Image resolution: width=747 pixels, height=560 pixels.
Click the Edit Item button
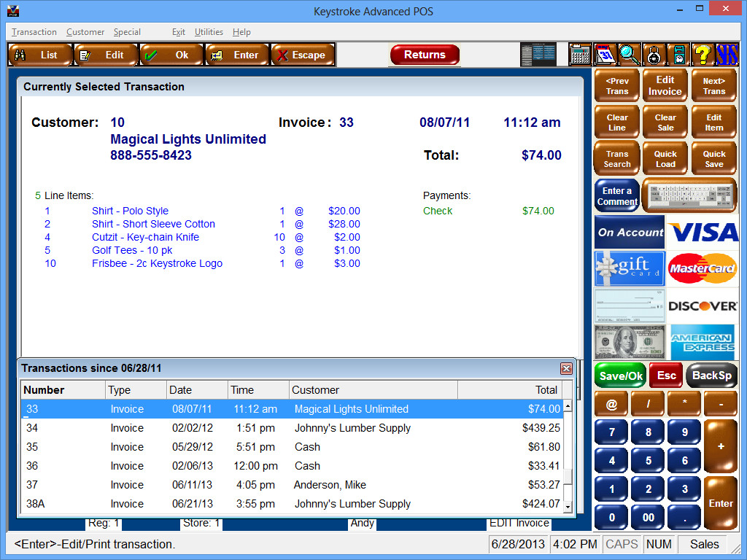point(713,122)
